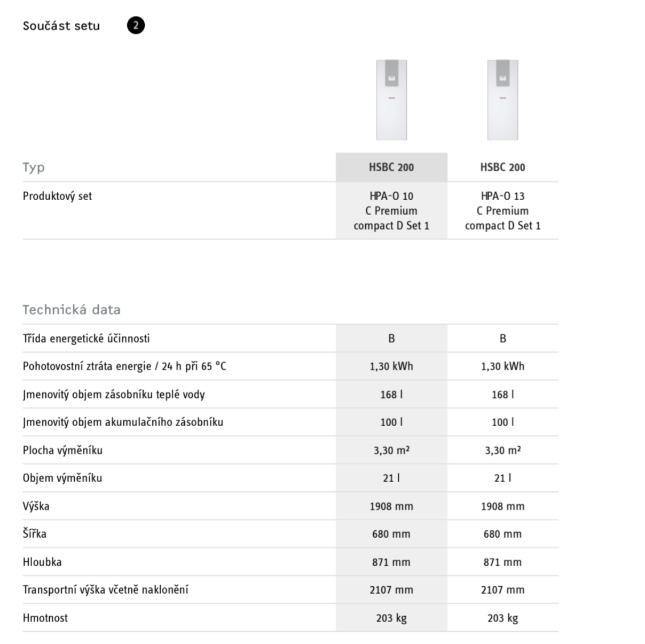645x644 pixels.
Task: Click Transportní výška včetně naklonění label
Action: point(105,590)
